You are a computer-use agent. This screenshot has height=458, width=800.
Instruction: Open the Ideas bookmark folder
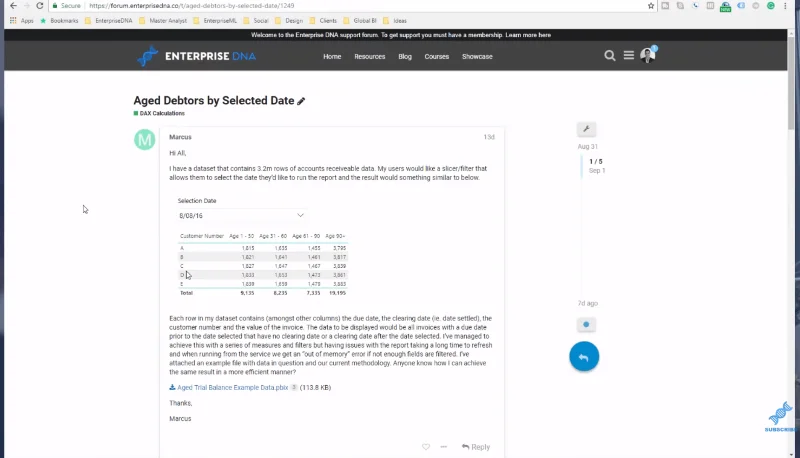tap(395, 21)
